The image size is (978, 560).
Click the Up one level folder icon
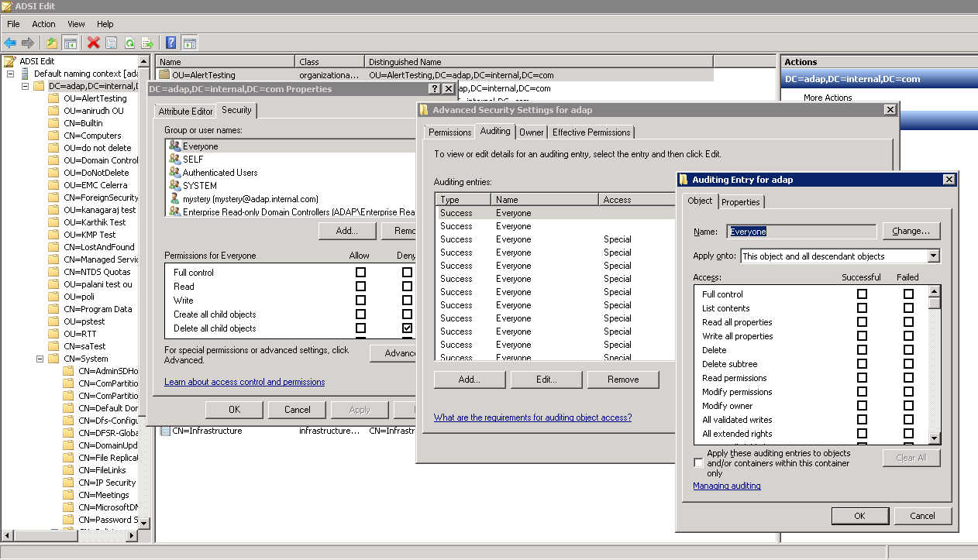pos(52,43)
